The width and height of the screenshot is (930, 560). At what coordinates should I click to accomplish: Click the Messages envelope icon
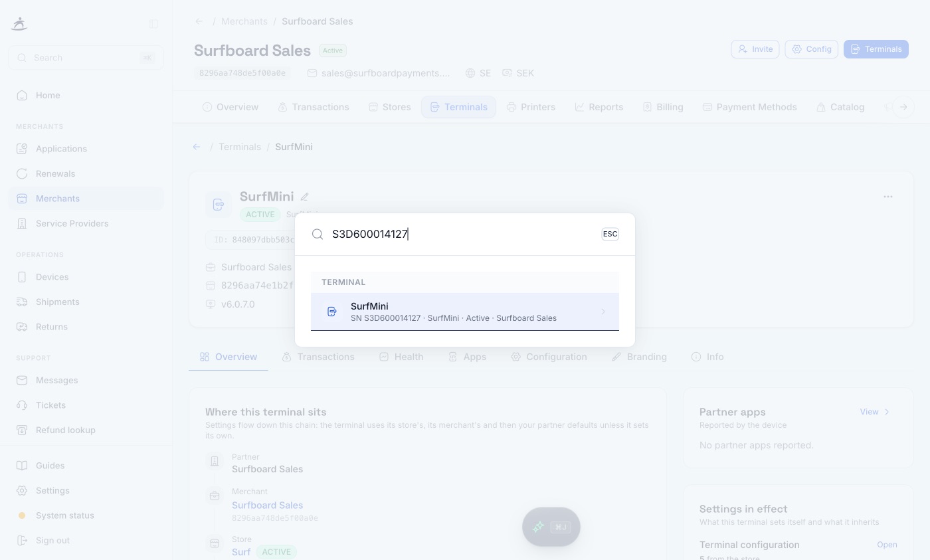tap(22, 381)
